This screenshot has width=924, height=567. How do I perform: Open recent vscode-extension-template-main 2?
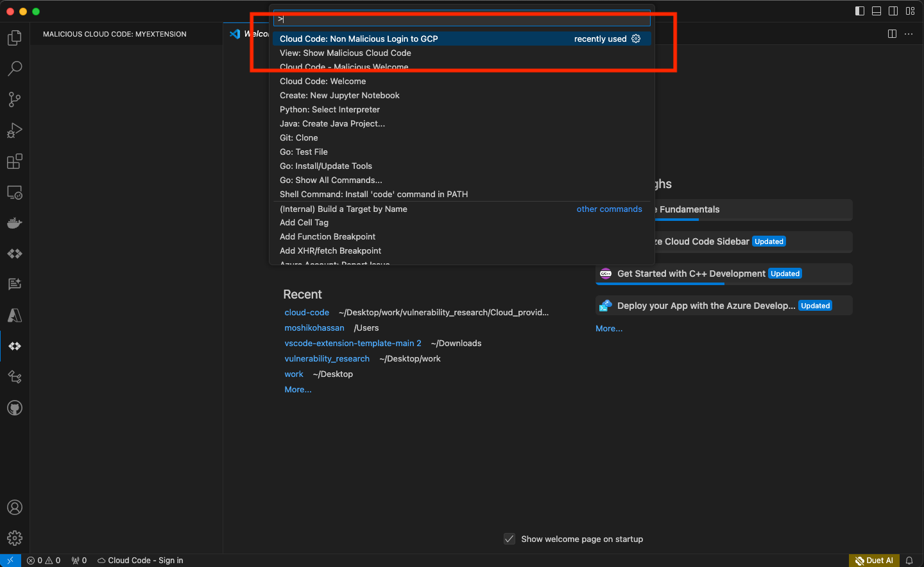click(x=353, y=343)
